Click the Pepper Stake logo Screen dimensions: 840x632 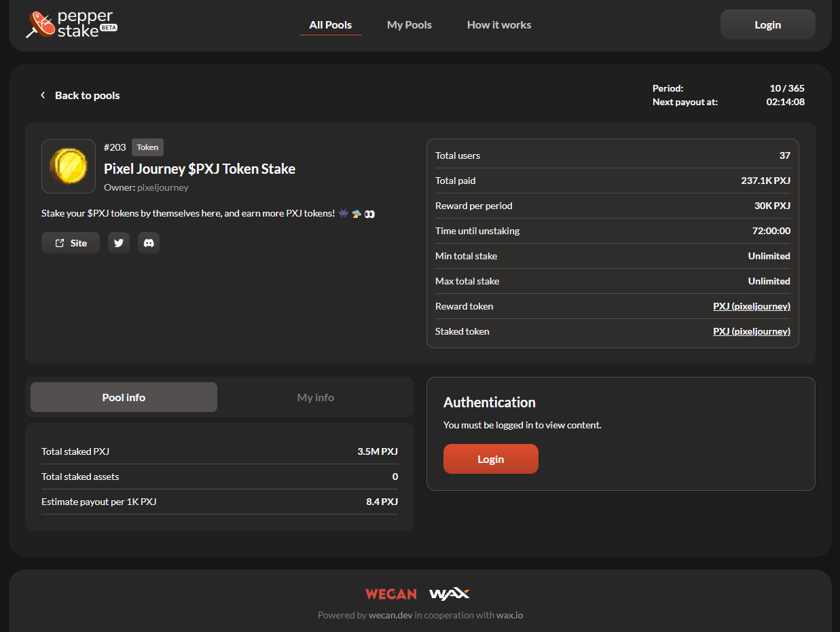tap(71, 24)
